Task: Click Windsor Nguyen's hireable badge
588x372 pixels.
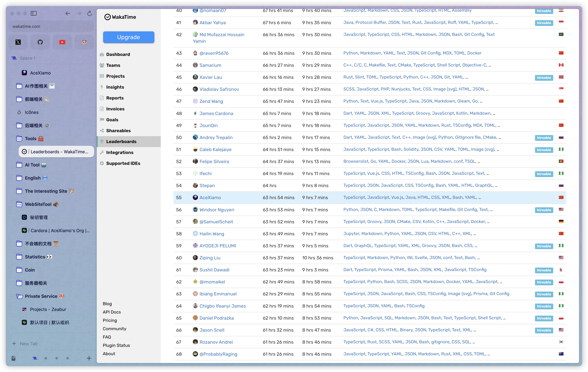Action: (x=544, y=210)
